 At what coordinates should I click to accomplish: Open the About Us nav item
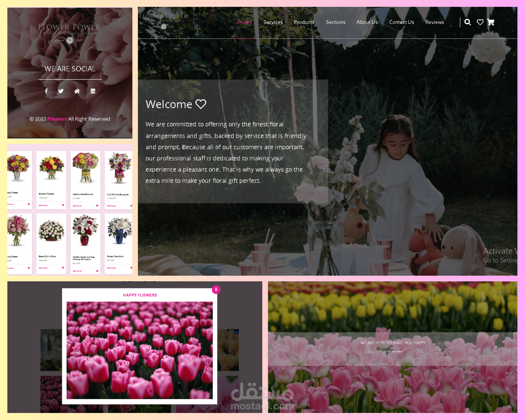coord(367,22)
